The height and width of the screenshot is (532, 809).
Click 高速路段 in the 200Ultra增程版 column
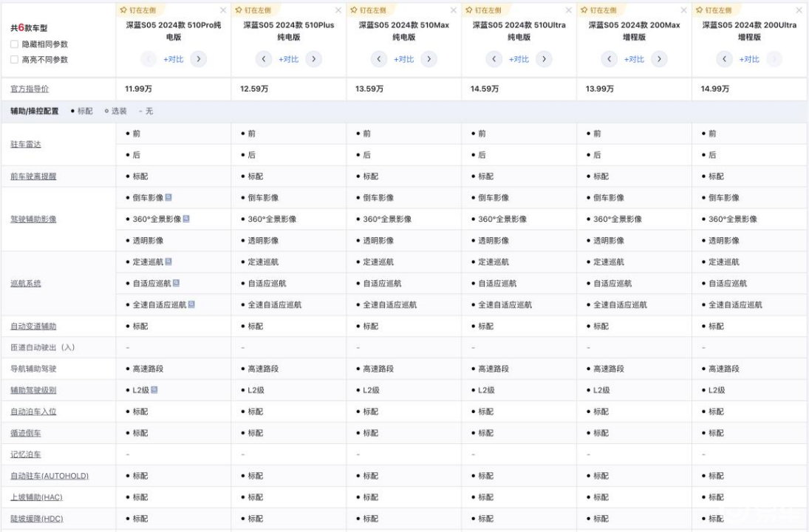(724, 369)
